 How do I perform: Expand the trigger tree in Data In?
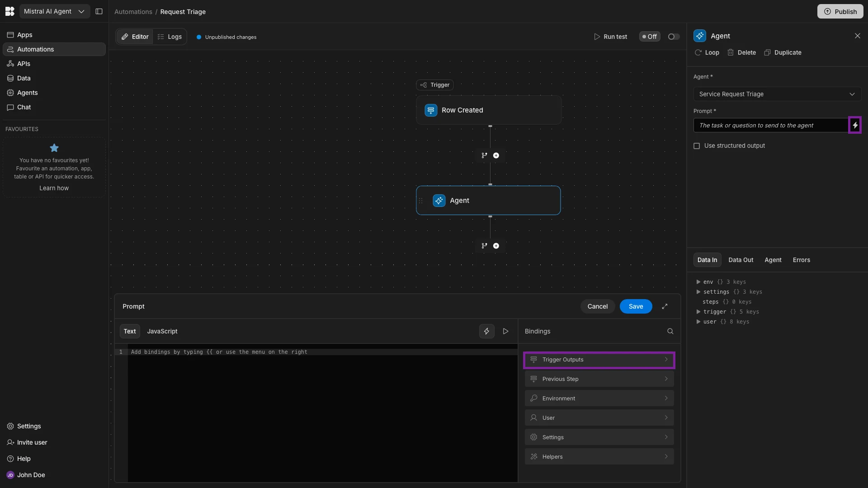point(698,312)
